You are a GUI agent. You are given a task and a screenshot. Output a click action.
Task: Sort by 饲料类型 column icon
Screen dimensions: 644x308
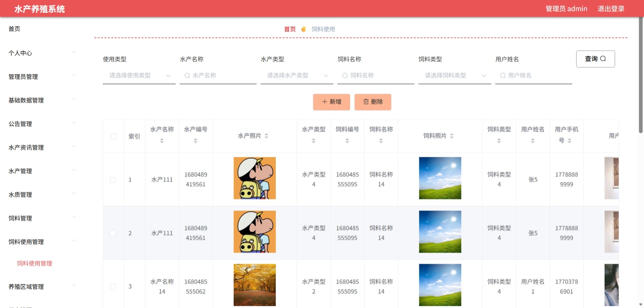point(499,141)
